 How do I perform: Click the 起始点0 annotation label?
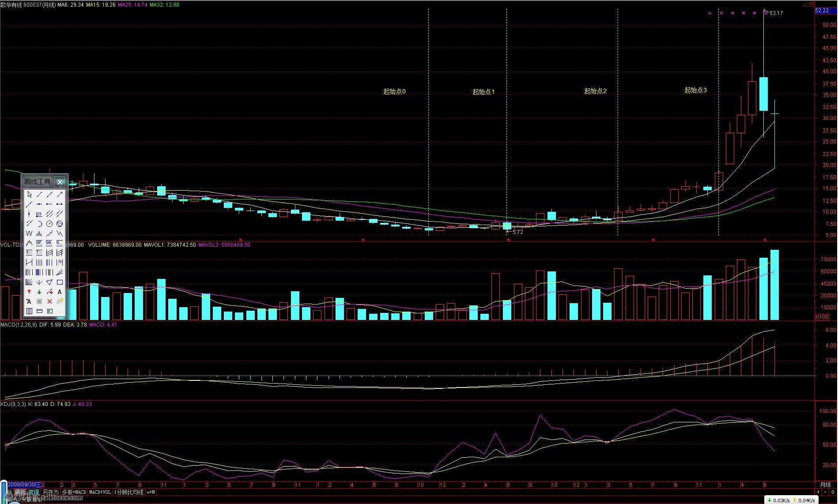pos(394,91)
